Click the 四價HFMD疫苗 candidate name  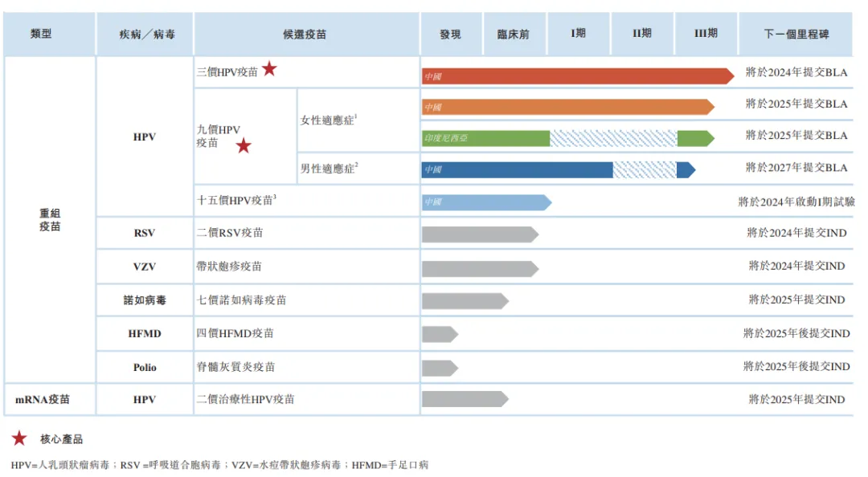click(x=235, y=333)
